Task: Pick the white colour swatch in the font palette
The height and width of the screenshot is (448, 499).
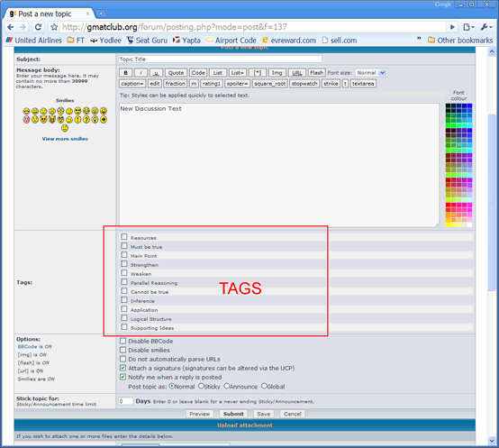Action: point(469,224)
